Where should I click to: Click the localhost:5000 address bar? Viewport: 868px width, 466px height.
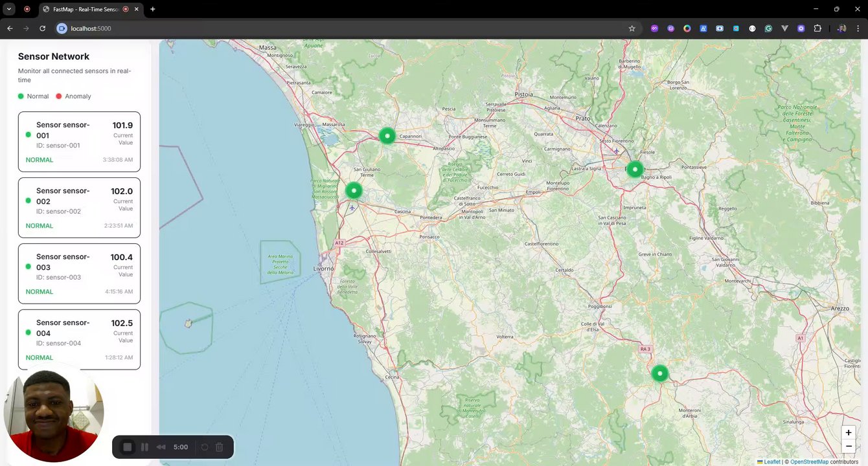(347, 28)
